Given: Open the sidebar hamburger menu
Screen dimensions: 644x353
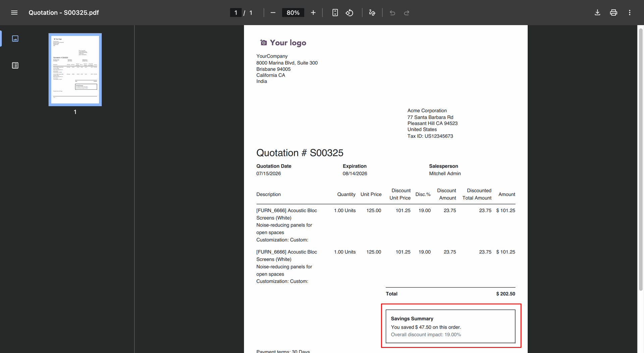Looking at the screenshot, I should click(14, 13).
